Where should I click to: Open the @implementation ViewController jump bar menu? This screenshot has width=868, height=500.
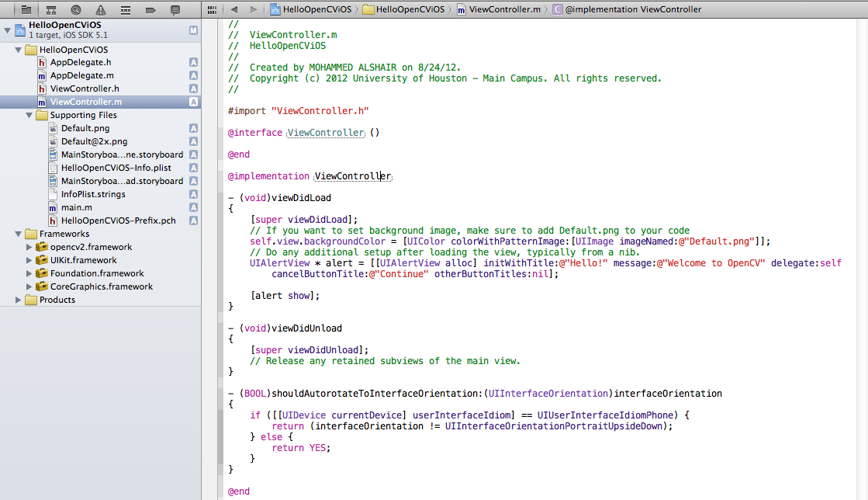[x=628, y=9]
